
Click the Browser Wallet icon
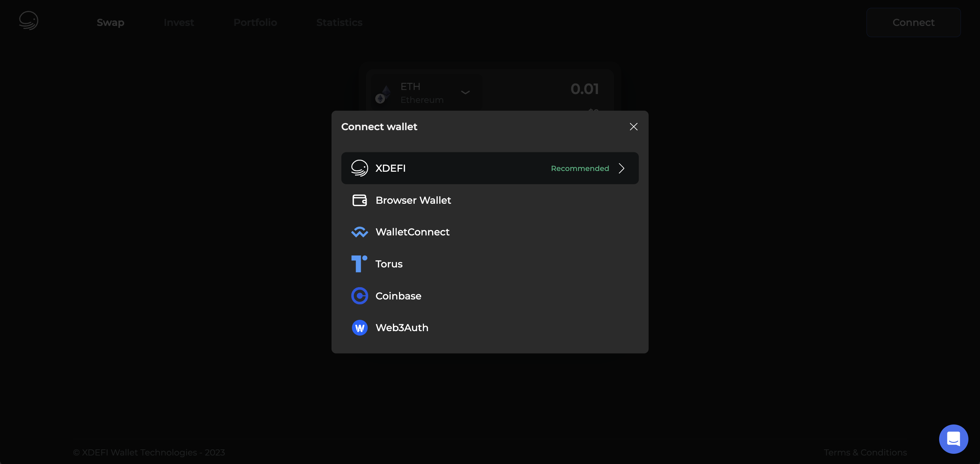pos(359,200)
